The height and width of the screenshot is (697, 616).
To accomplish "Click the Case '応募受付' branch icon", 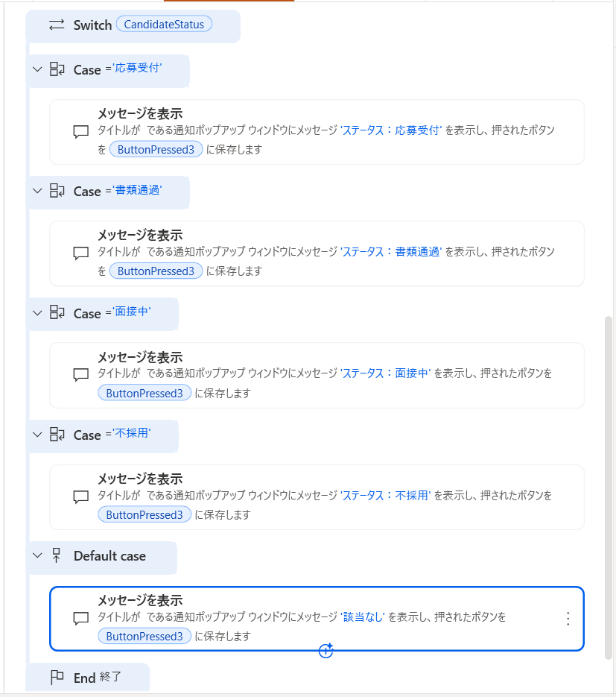I will click(x=57, y=70).
